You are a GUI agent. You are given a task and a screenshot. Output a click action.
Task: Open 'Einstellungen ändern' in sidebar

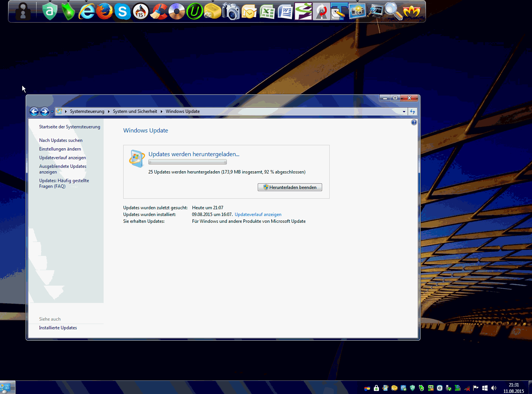(x=60, y=149)
